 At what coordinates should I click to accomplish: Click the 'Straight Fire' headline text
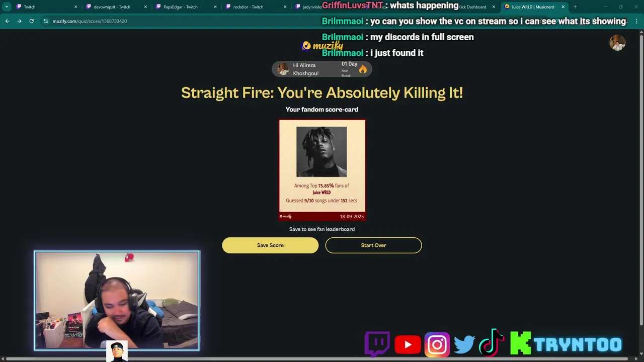click(x=322, y=93)
